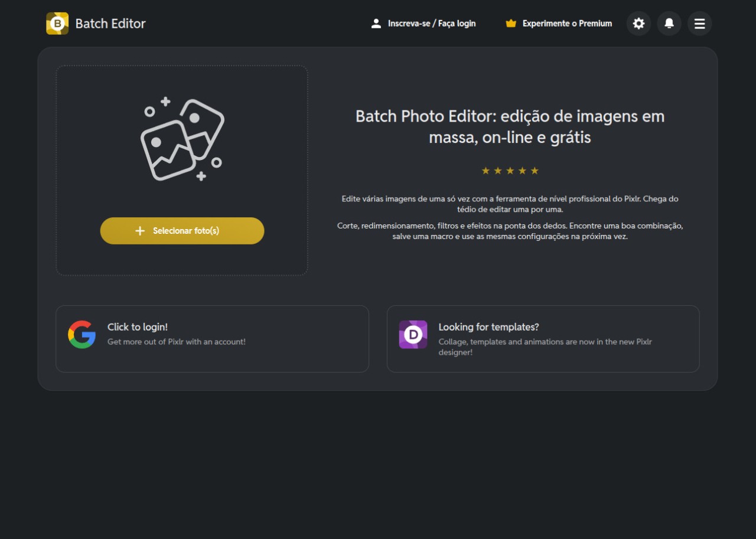This screenshot has height=539, width=756.
Task: Open the Click to login! card
Action: 212,339
